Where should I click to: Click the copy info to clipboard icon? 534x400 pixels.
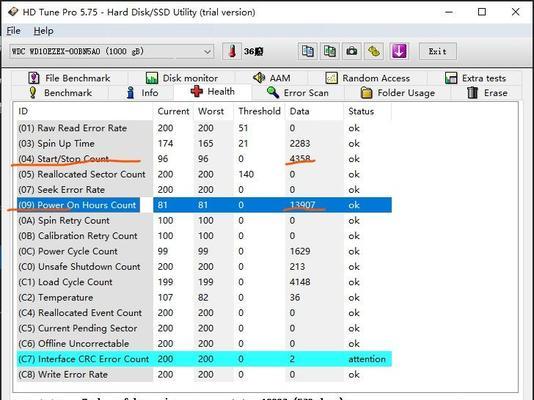pos(308,51)
